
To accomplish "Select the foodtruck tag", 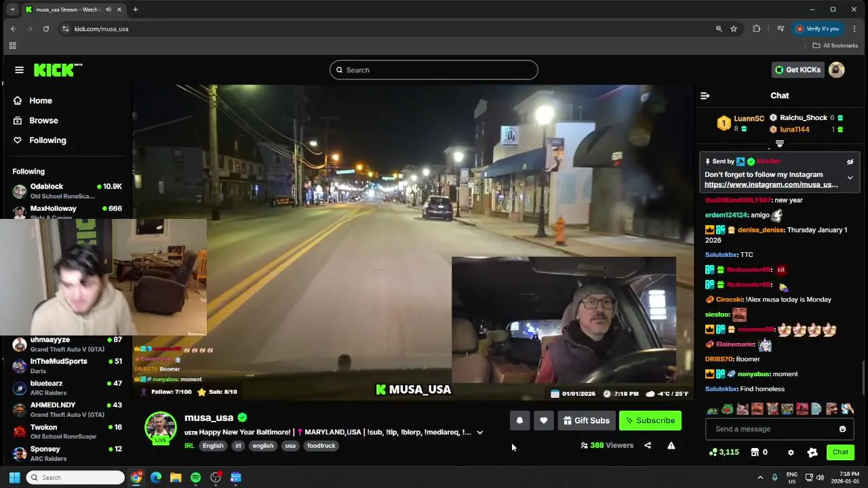I will pos(321,446).
